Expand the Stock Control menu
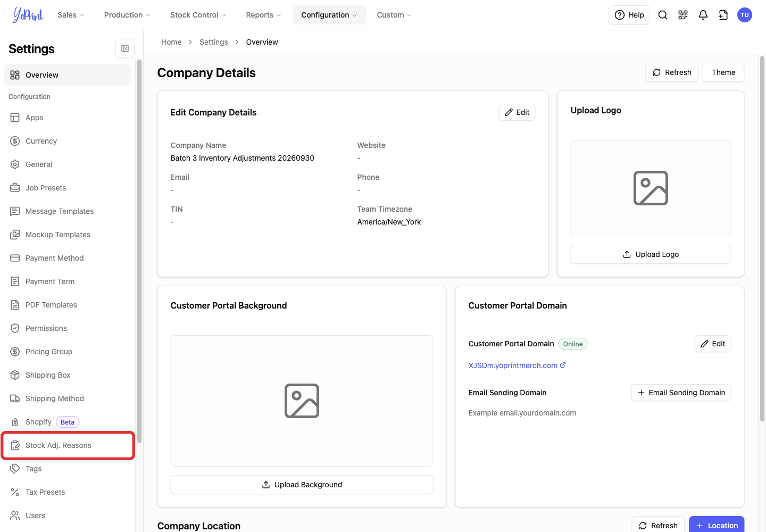The width and height of the screenshot is (766, 532). [198, 15]
